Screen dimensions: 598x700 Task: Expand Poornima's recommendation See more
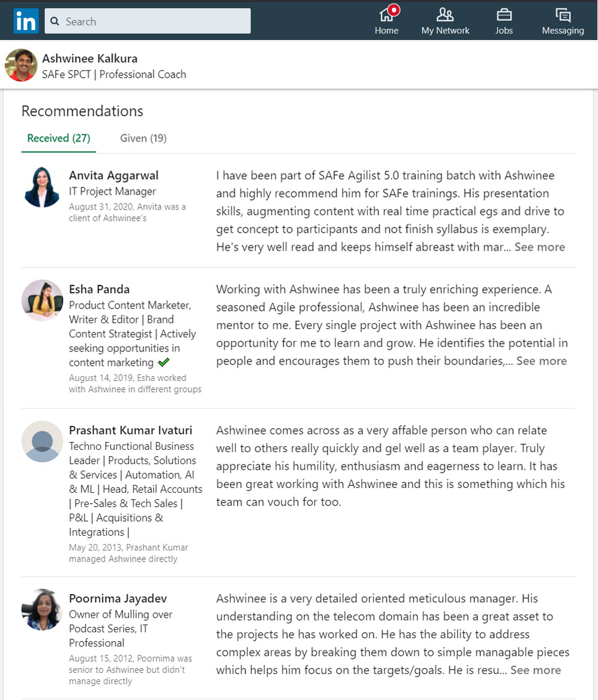pos(536,670)
